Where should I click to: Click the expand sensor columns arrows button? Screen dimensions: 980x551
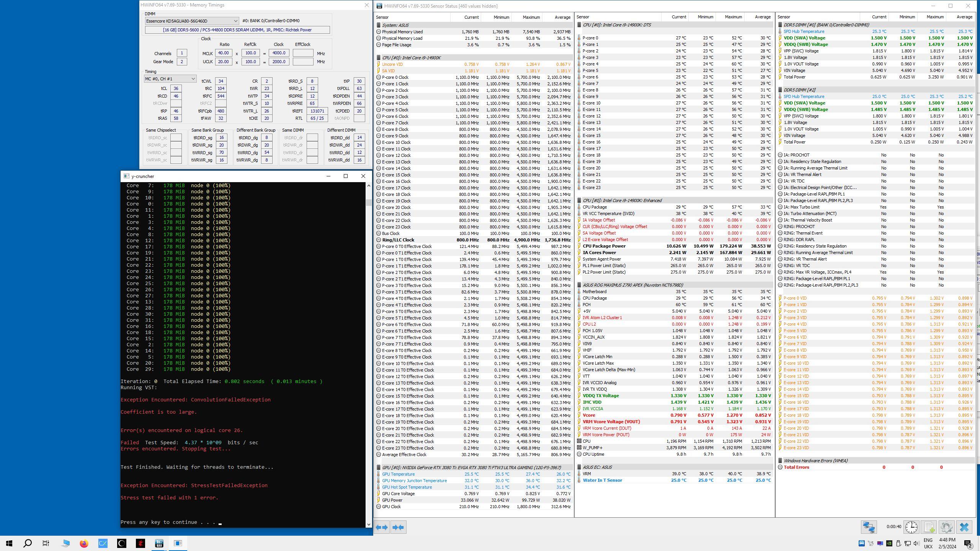(x=382, y=527)
